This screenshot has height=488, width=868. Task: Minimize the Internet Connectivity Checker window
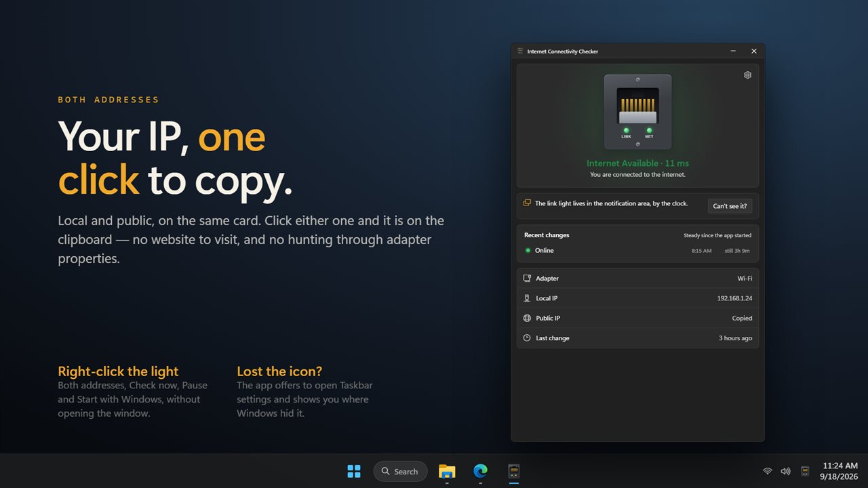coord(734,52)
